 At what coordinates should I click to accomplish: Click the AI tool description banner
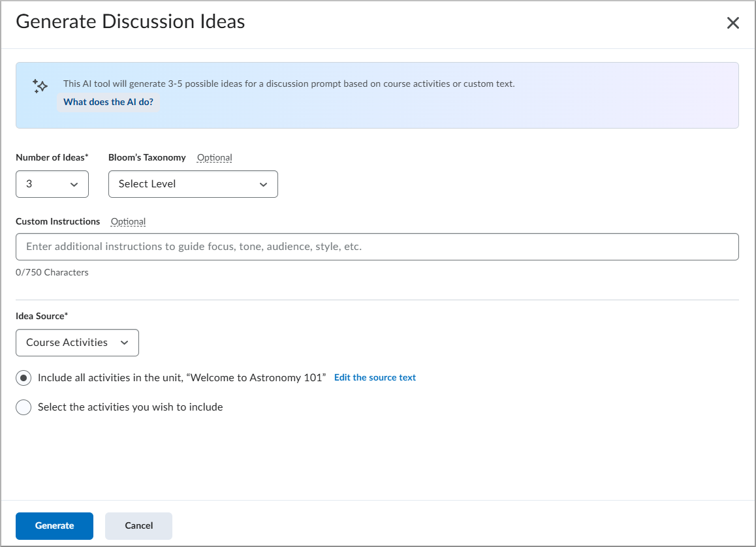click(377, 95)
